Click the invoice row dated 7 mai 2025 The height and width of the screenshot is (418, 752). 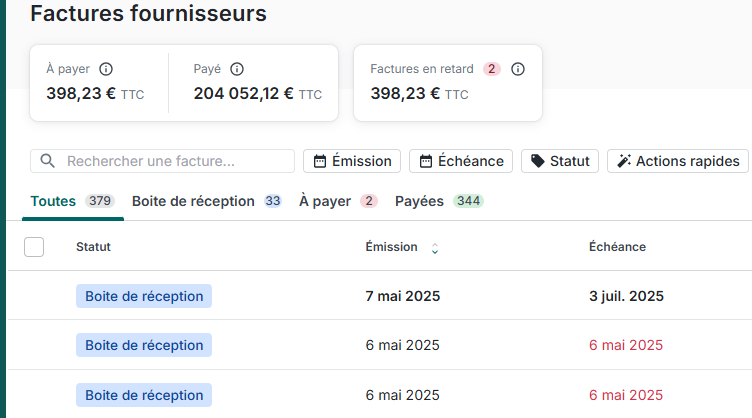pos(402,296)
